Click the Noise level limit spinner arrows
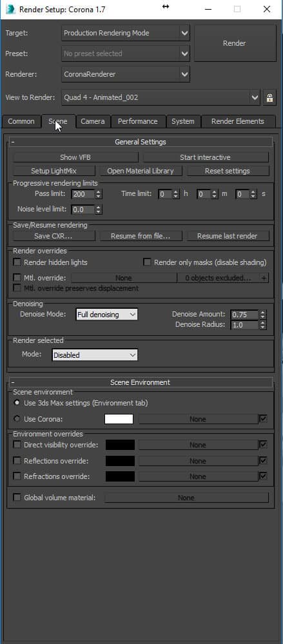The height and width of the screenshot is (644, 283). click(x=99, y=210)
